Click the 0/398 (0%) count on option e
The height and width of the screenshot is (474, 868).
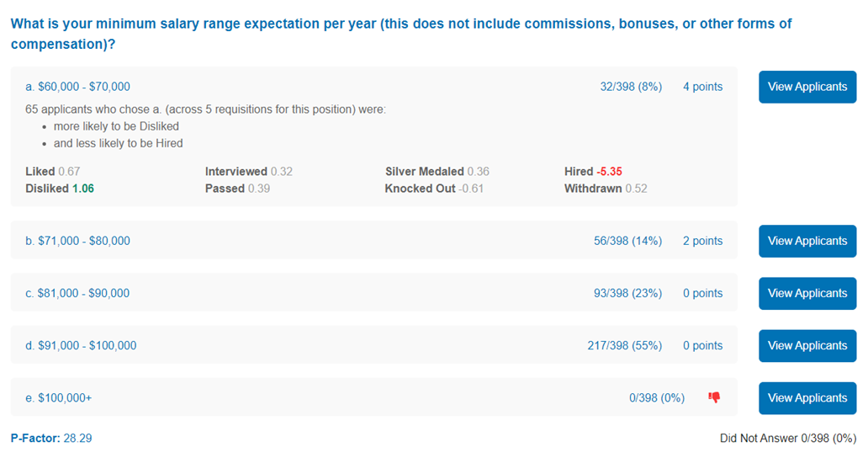(657, 398)
